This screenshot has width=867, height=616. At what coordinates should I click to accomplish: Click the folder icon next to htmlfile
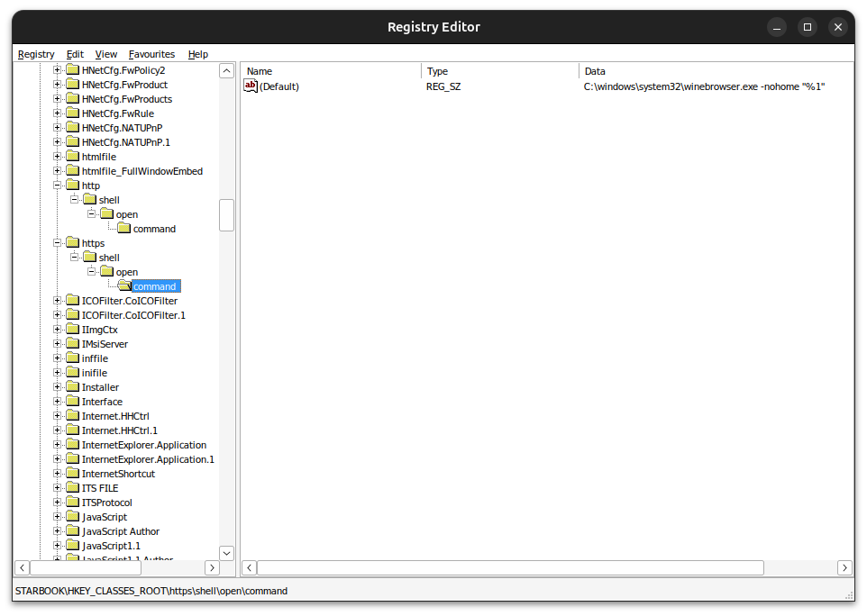point(72,157)
